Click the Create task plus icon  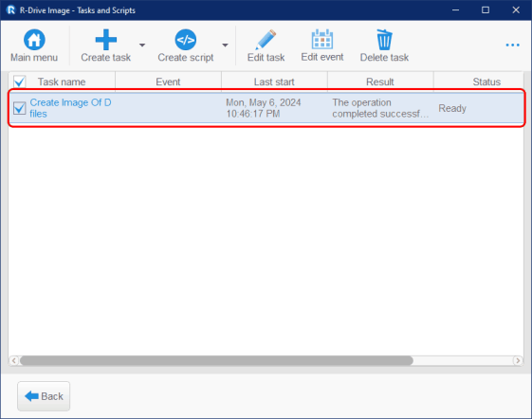click(106, 40)
